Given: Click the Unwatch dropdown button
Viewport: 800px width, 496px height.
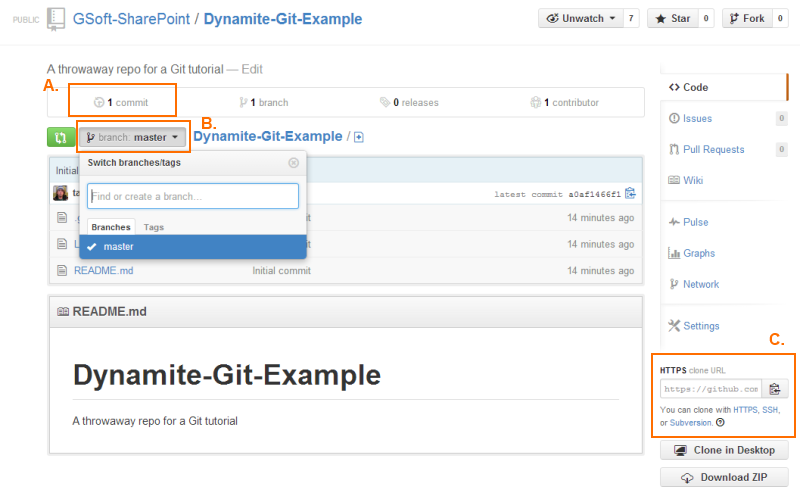Looking at the screenshot, I should coord(581,18).
